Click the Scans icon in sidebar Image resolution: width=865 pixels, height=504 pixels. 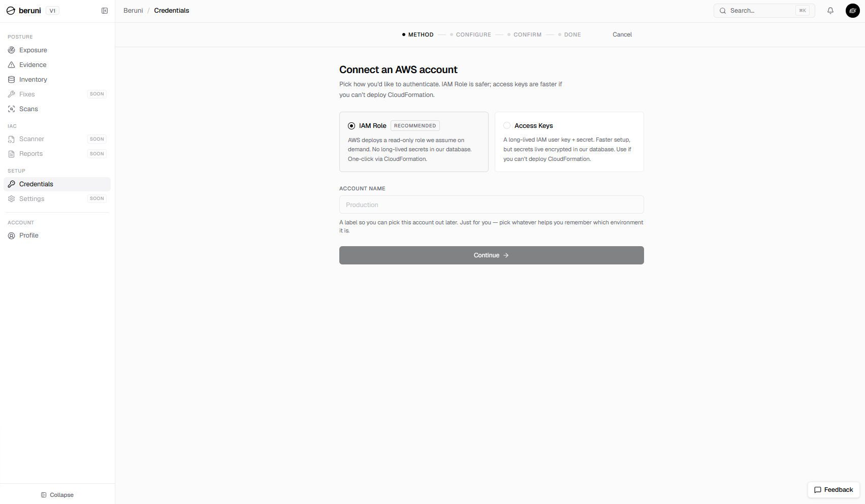(11, 109)
